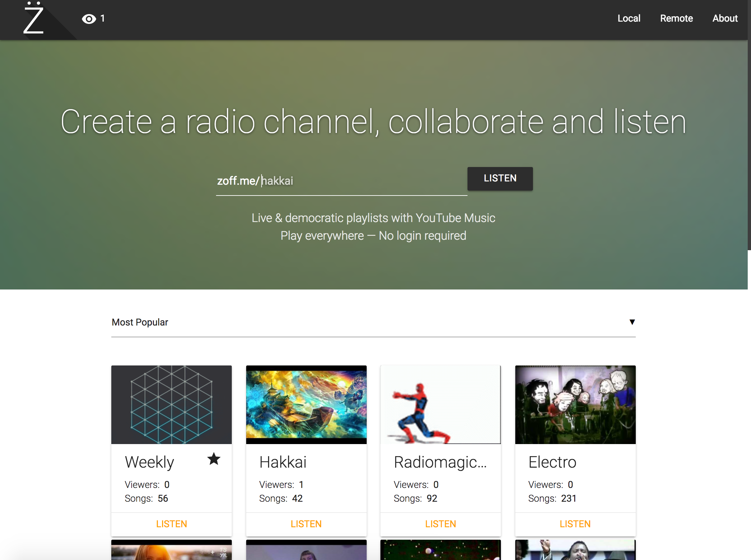The image size is (751, 560).
Task: Open the Hakkai colorful artwork thumbnail
Action: [x=306, y=404]
